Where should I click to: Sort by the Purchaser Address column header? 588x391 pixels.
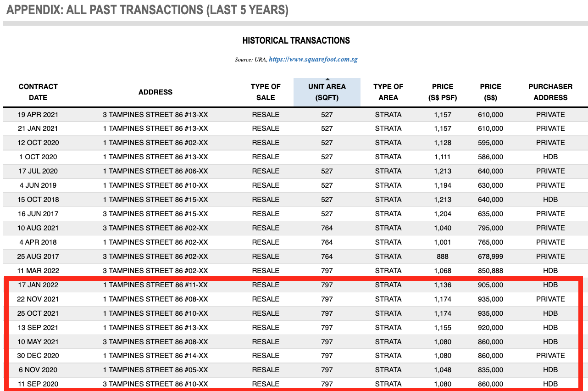pyautogui.click(x=550, y=92)
